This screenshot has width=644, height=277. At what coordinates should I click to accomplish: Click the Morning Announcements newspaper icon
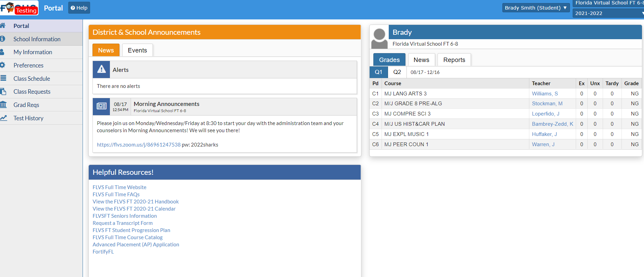(101, 106)
